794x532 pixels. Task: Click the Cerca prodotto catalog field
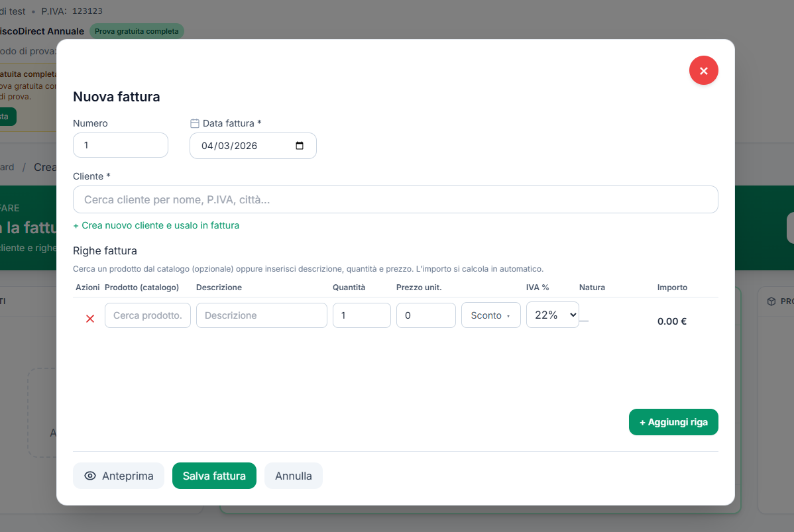coord(147,315)
